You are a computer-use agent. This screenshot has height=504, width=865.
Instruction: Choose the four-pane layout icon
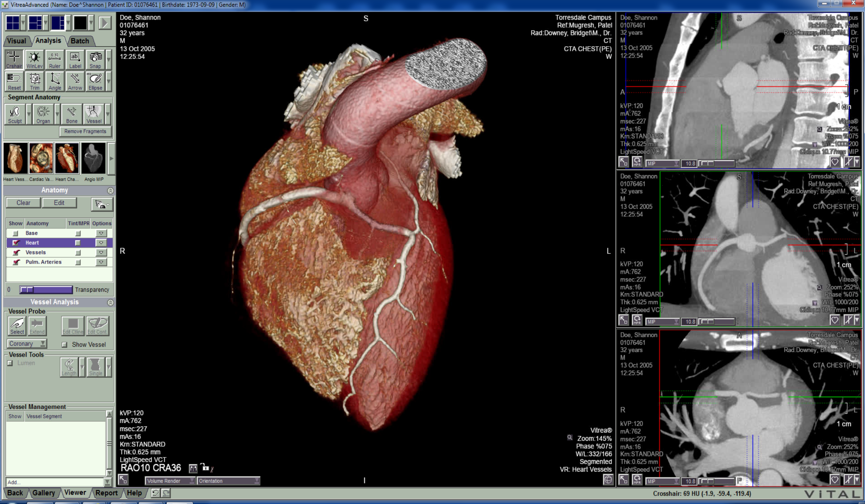[13, 23]
